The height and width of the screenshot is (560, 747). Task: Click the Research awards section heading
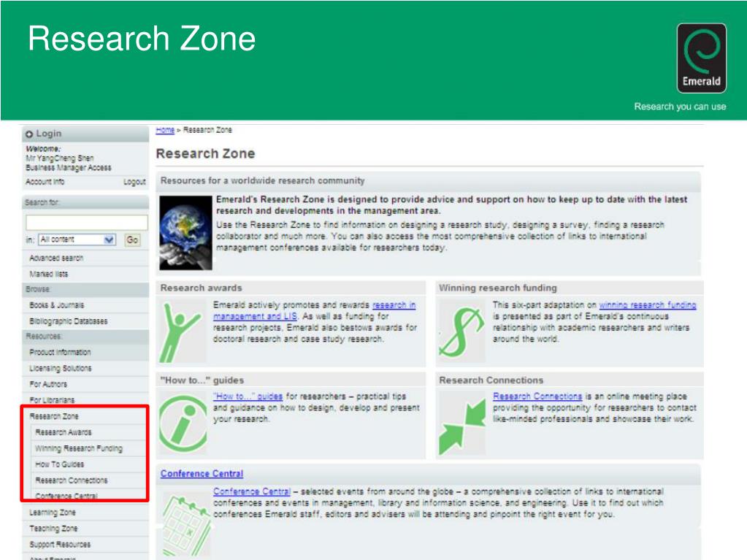(201, 288)
